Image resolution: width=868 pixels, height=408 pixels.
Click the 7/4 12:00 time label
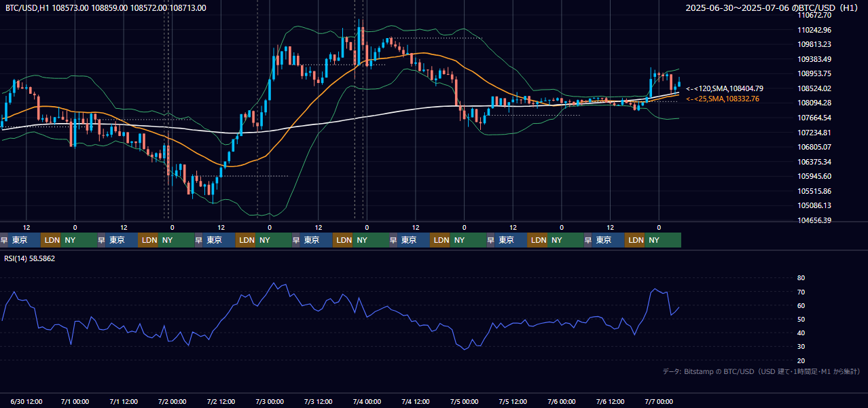pyautogui.click(x=416, y=402)
